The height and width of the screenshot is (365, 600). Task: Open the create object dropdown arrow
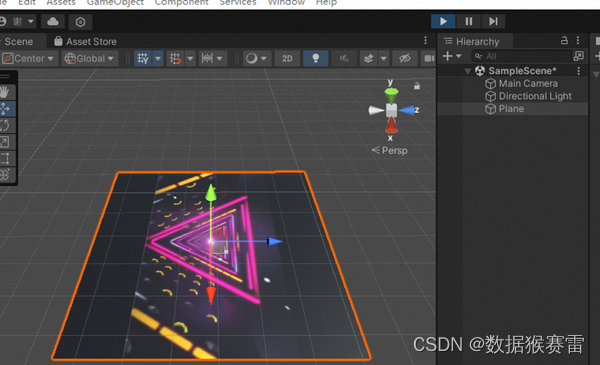458,56
